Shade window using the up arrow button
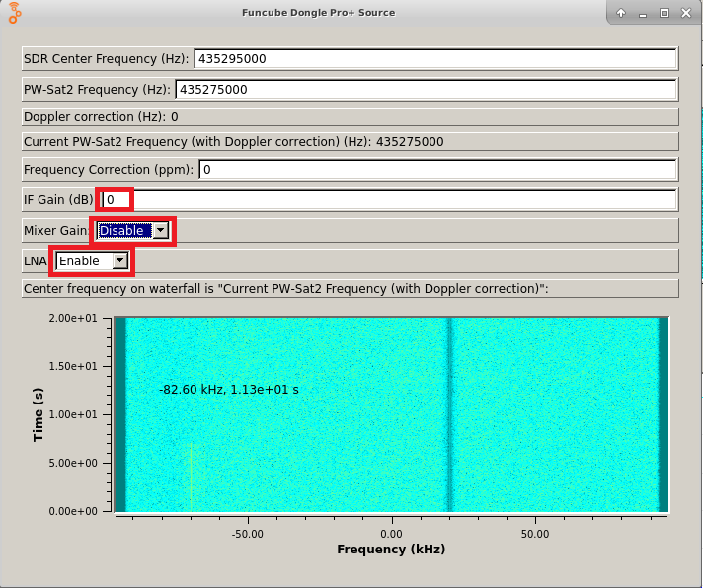This screenshot has height=588, width=703. pos(621,13)
